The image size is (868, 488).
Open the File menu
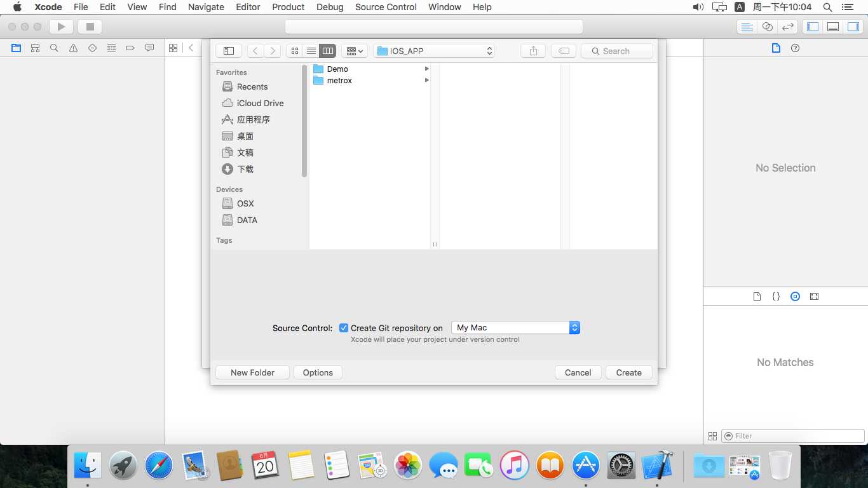(81, 7)
